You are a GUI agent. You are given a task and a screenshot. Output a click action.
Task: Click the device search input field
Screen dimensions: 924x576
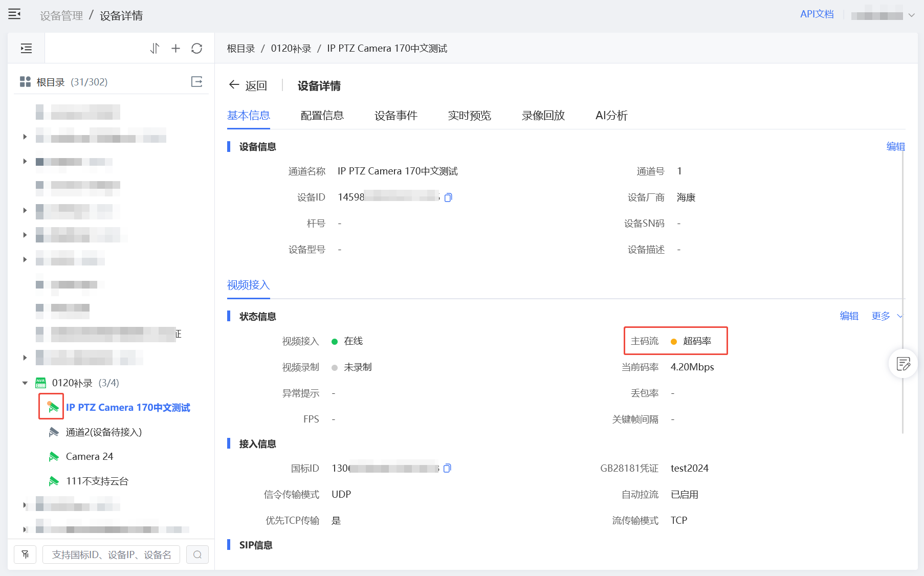[111, 555]
